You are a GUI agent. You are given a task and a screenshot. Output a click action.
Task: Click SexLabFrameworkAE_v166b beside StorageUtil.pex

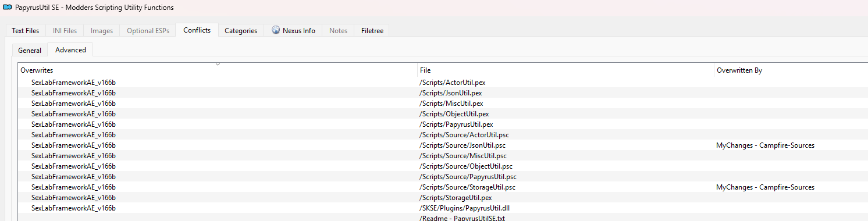73,198
